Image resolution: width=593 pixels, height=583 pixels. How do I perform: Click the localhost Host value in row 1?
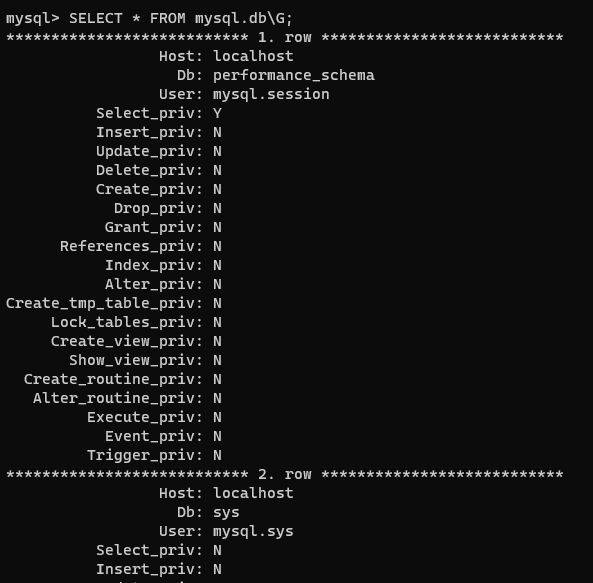(253, 56)
